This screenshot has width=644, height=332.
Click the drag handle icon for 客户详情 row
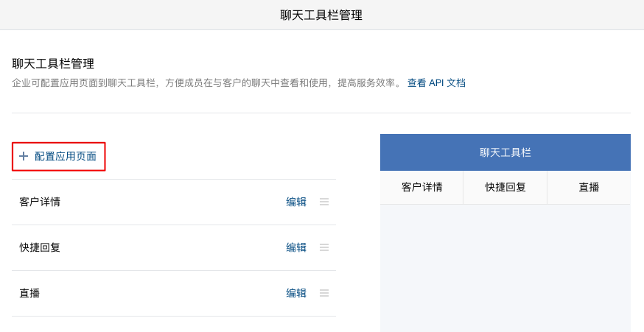point(324,202)
